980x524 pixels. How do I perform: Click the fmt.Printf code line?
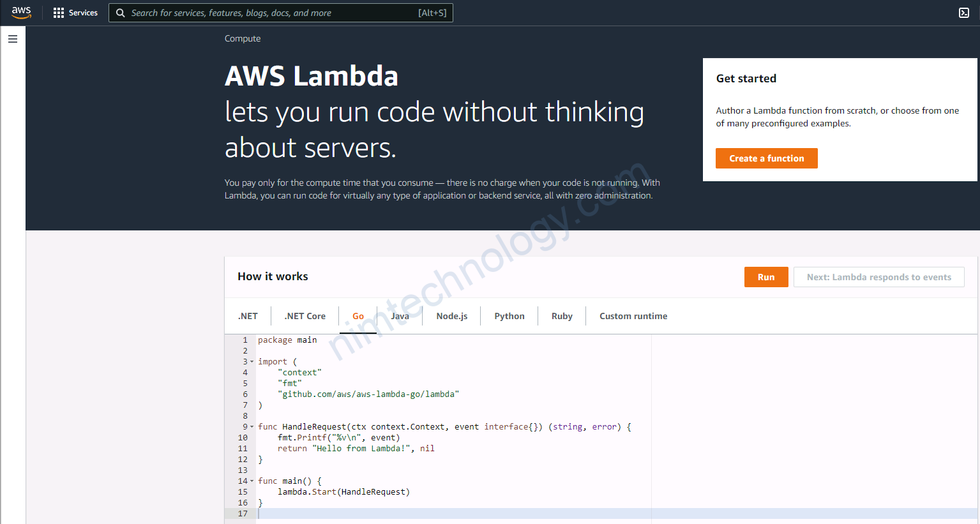pyautogui.click(x=339, y=438)
